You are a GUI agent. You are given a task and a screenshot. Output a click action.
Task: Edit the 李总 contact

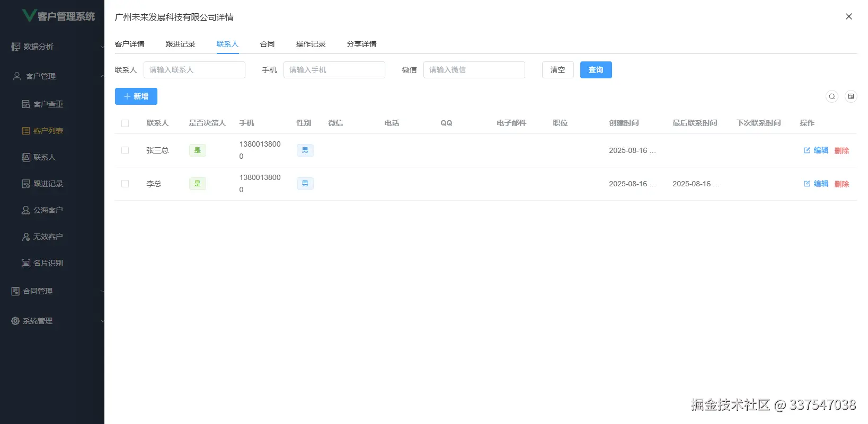(816, 184)
